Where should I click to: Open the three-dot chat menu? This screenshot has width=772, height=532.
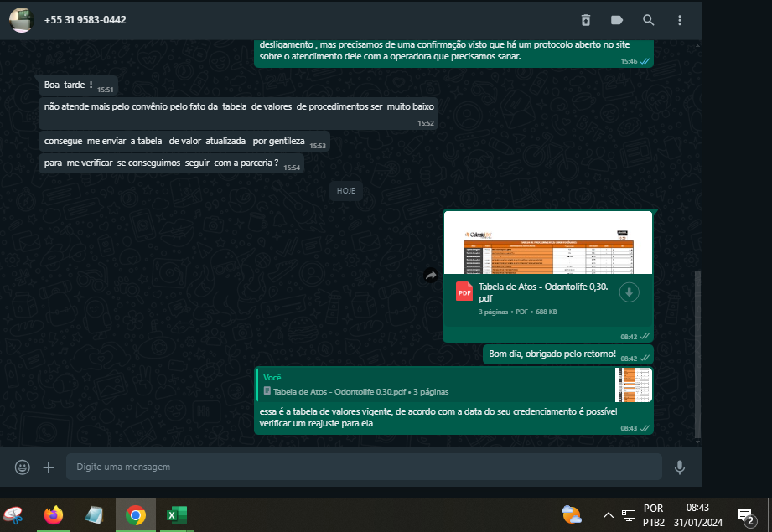(x=680, y=20)
